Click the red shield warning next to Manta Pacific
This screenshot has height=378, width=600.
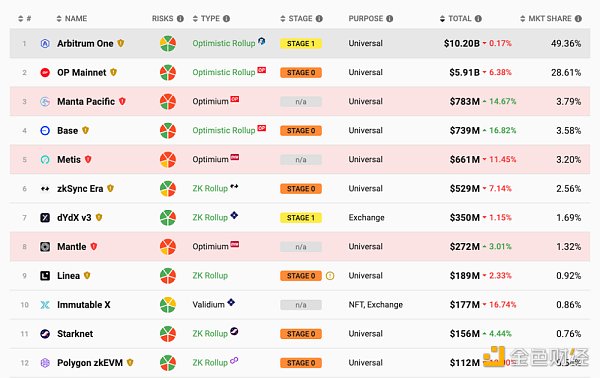tap(122, 101)
